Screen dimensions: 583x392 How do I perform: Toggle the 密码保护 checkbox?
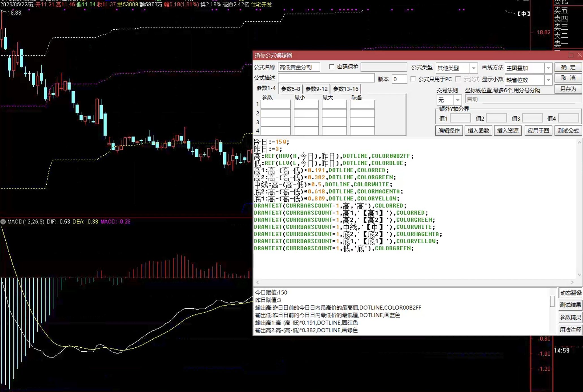[332, 67]
